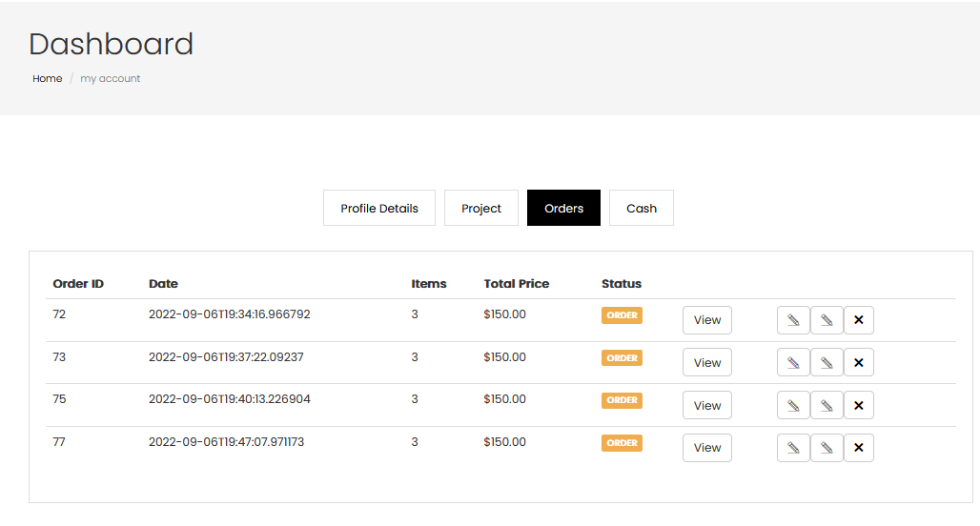Click the Items column header
The height and width of the screenshot is (526, 980).
(429, 284)
